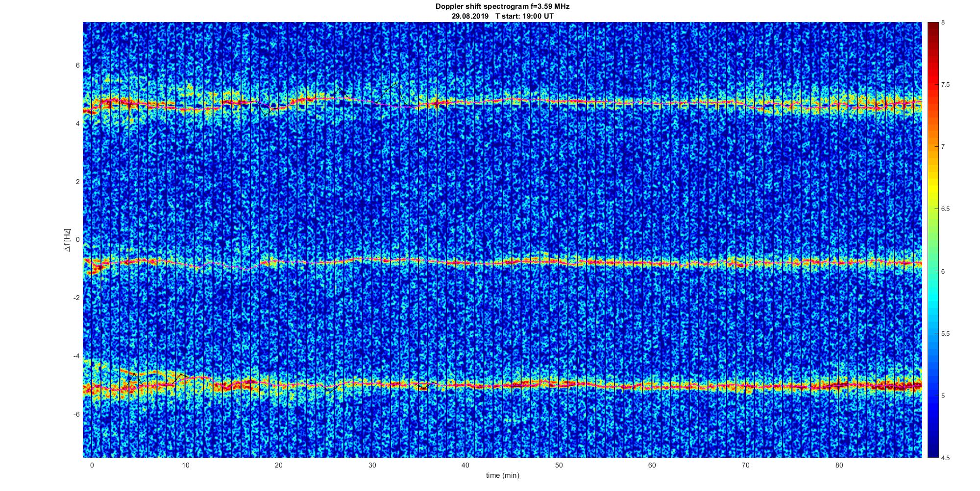Viewport: 980px width, 491px height.
Task: Click x-axis tick label 50
Action: (559, 465)
